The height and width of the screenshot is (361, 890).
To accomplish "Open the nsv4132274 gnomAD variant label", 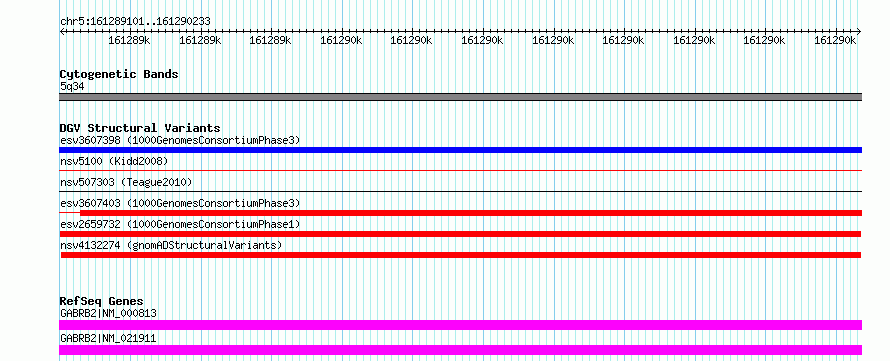I will click(171, 245).
